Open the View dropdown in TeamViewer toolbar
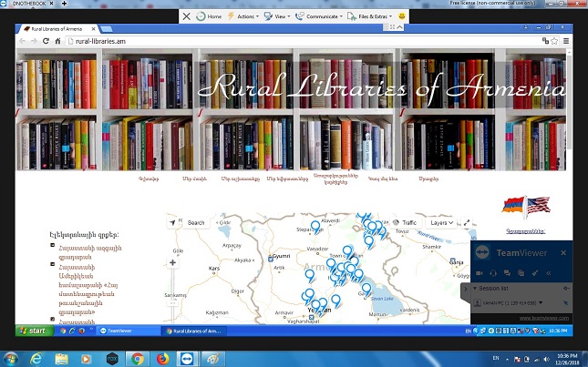Screen dimensions: 588x367 coord(277,16)
